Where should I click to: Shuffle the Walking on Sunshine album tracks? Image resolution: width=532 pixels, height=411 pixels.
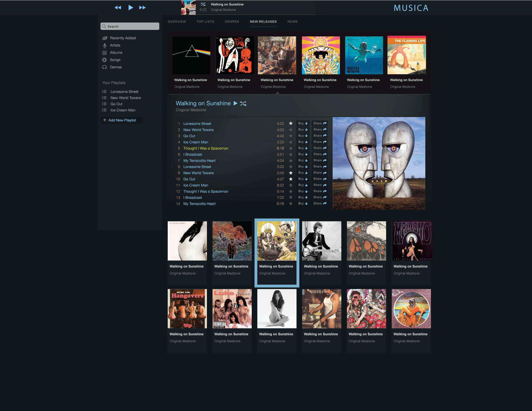click(x=243, y=103)
